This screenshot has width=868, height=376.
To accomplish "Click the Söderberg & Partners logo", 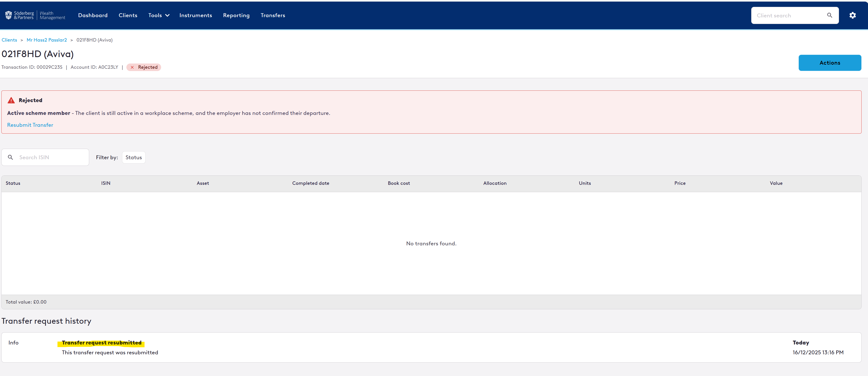I will point(35,16).
